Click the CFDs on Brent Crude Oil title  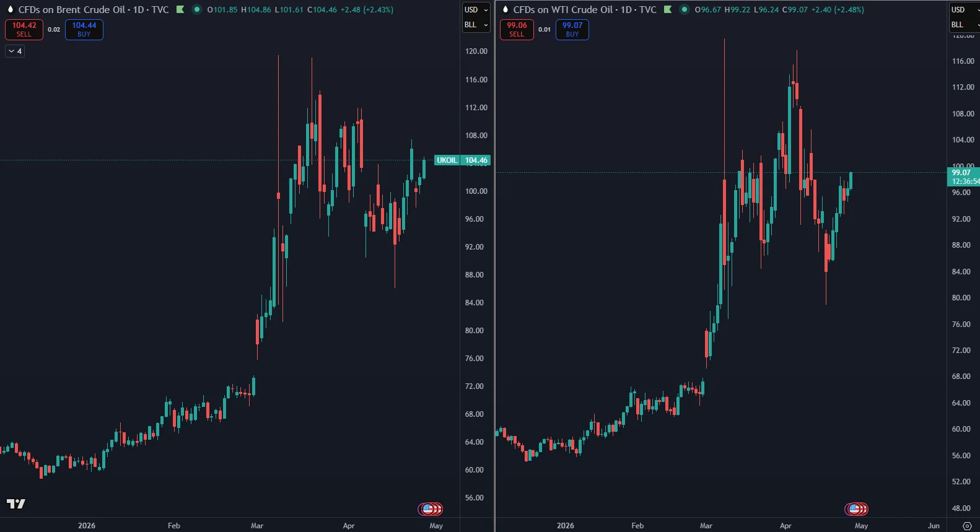coord(93,9)
